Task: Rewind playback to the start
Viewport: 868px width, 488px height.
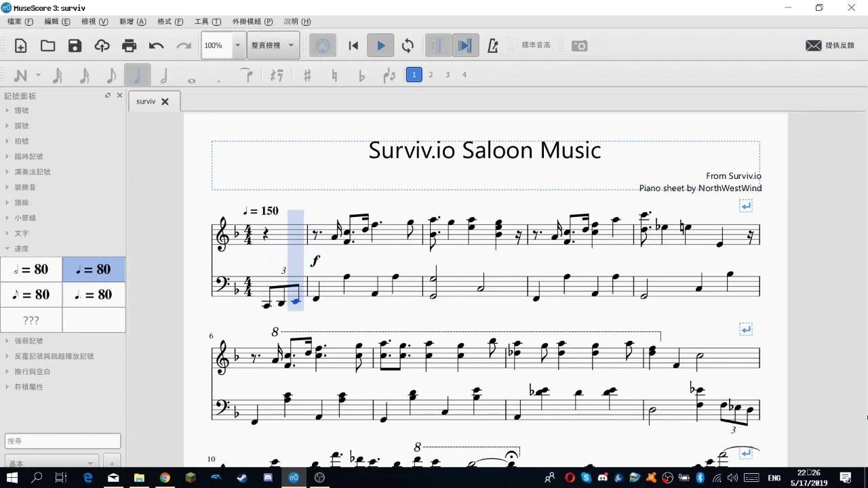Action: click(353, 46)
